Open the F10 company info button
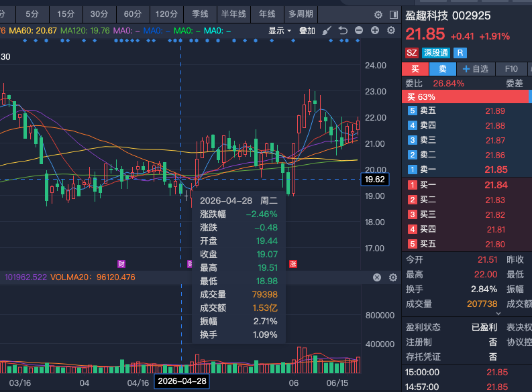The width and height of the screenshot is (532, 392). [x=511, y=69]
